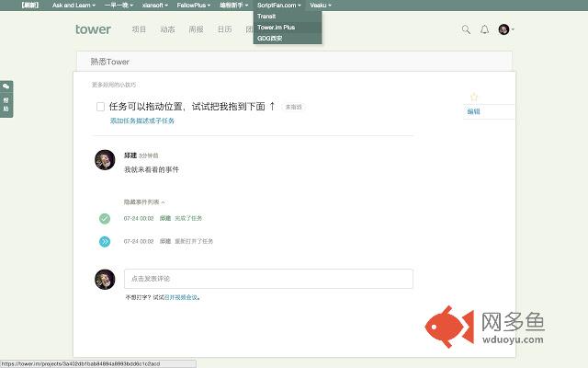This screenshot has height=368, width=588.
Task: Click the 编辑 edit button
Action: click(x=474, y=111)
